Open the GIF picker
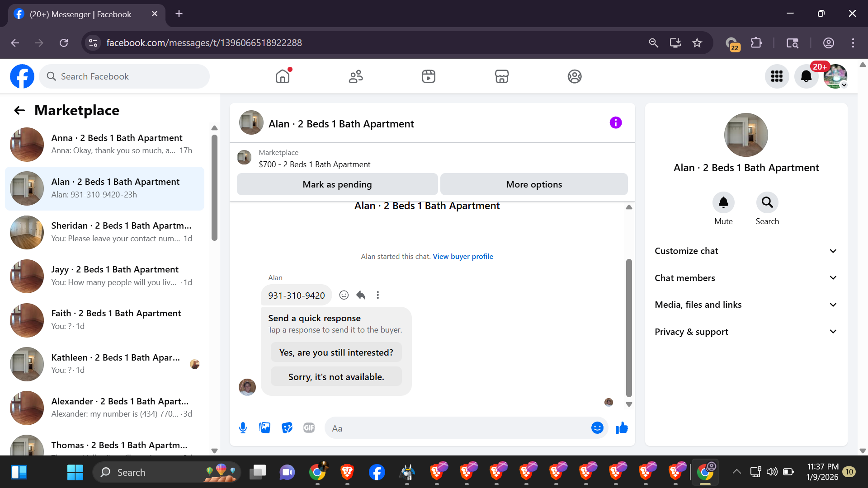 309,428
